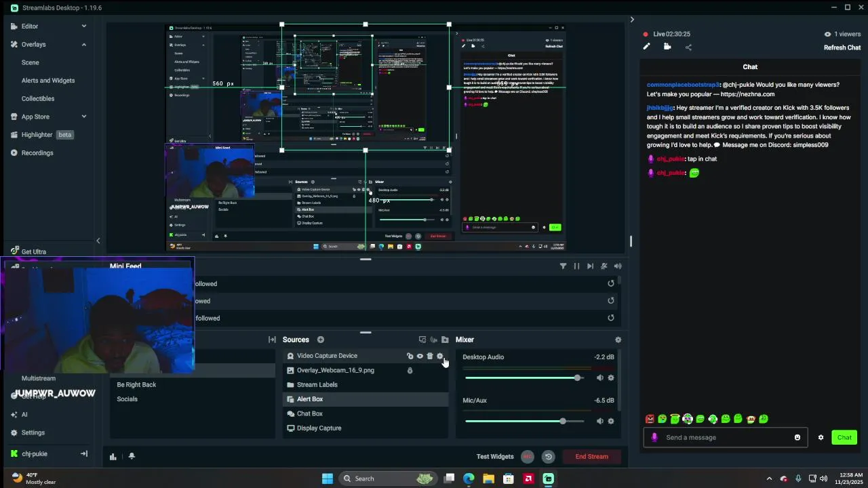Open dual output icon in Sources header

[422, 340]
